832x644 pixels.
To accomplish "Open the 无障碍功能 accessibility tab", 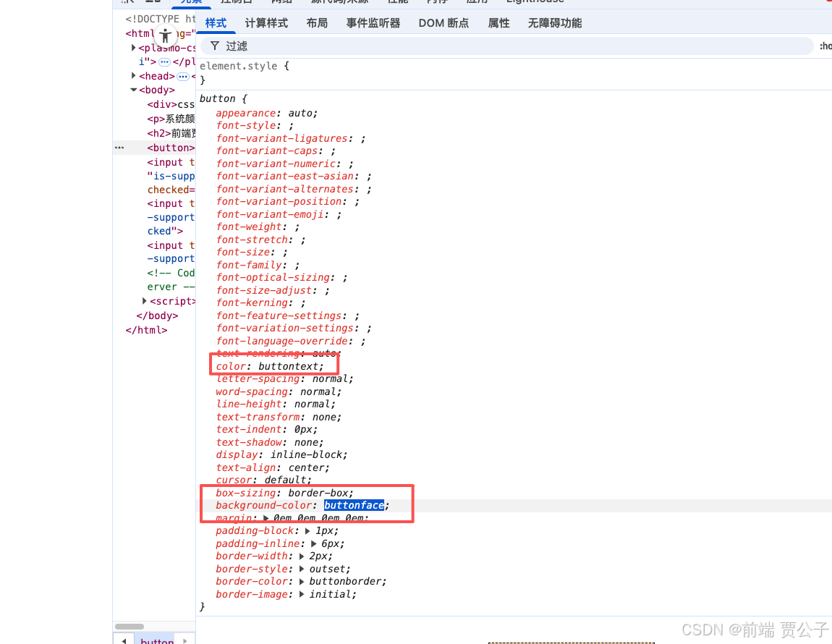I will [554, 23].
